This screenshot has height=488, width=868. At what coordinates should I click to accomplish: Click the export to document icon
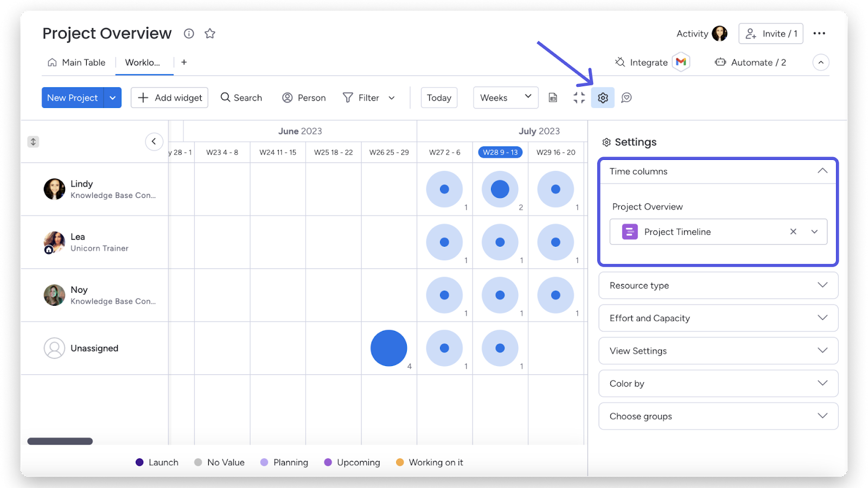[x=552, y=98]
